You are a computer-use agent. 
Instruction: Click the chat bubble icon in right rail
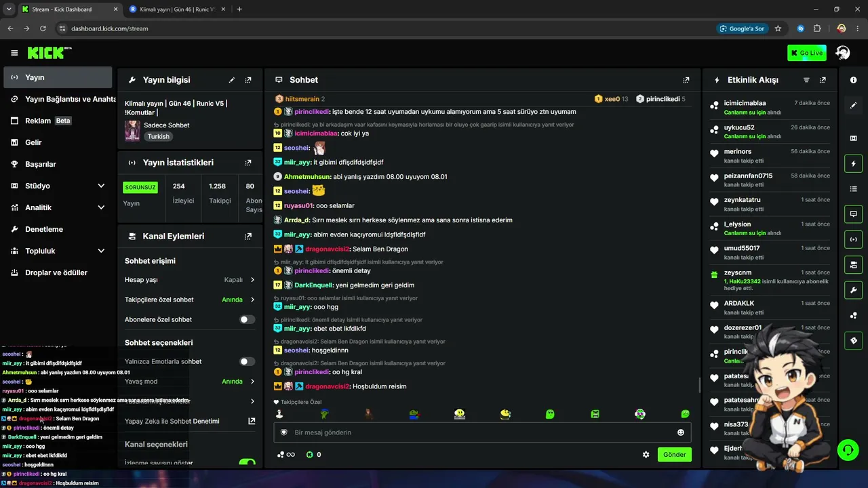tap(854, 214)
